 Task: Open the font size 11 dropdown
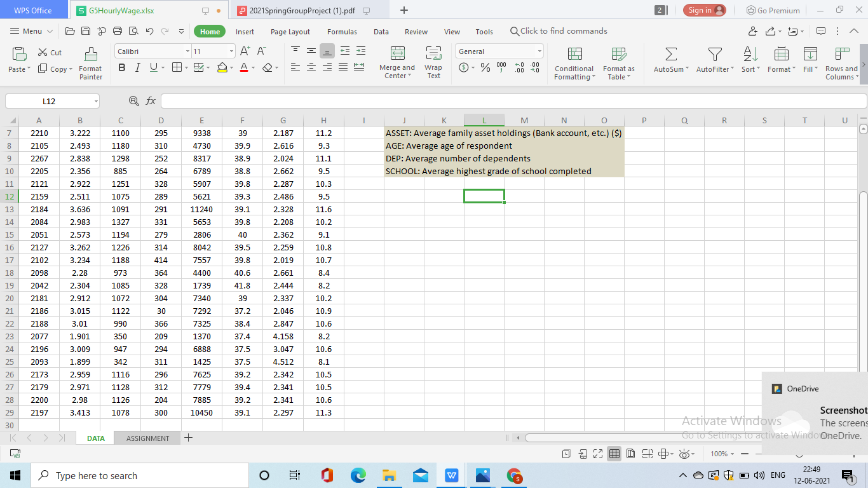pyautogui.click(x=231, y=51)
